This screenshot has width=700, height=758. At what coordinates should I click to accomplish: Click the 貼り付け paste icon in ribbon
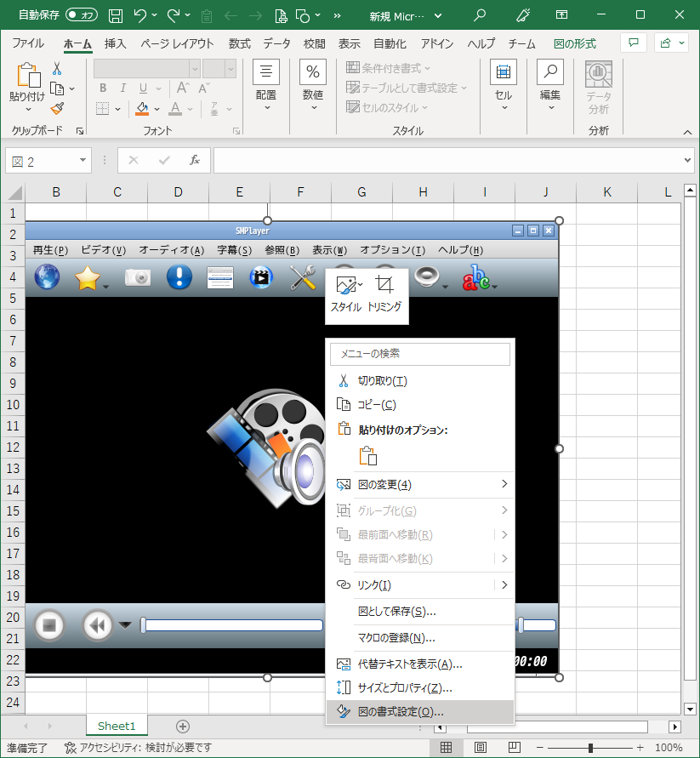tap(28, 76)
